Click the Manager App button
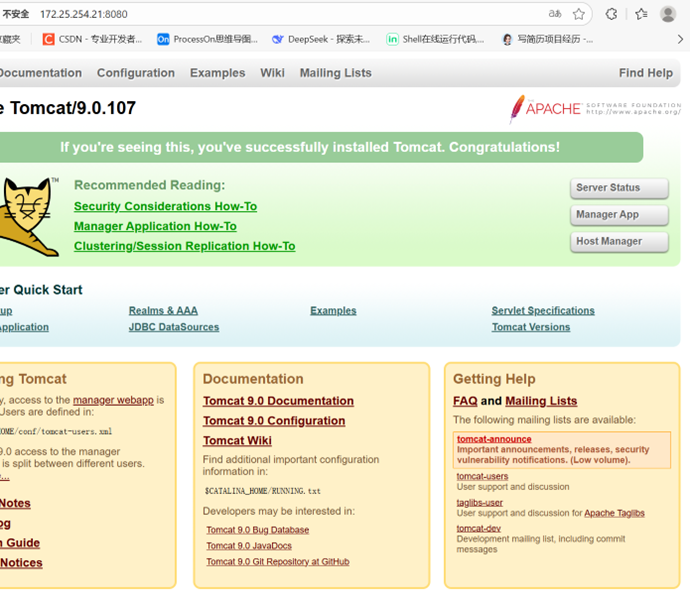Screen dimensions: 690x596 tap(619, 215)
